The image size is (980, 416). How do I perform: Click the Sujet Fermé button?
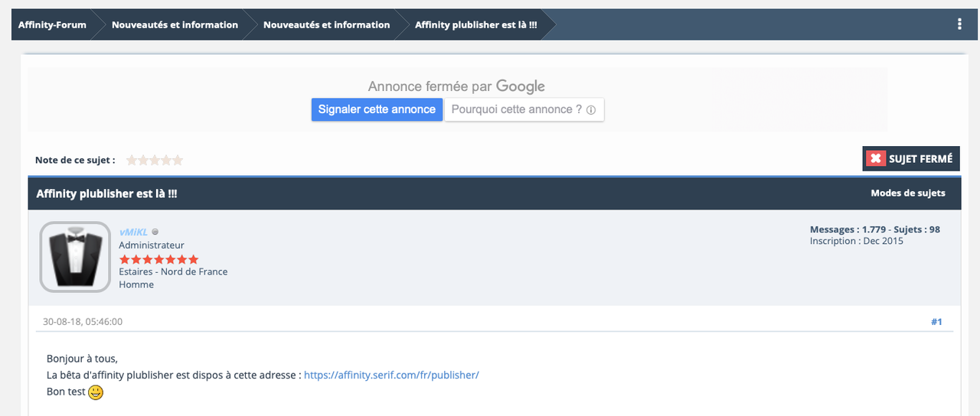(911, 159)
